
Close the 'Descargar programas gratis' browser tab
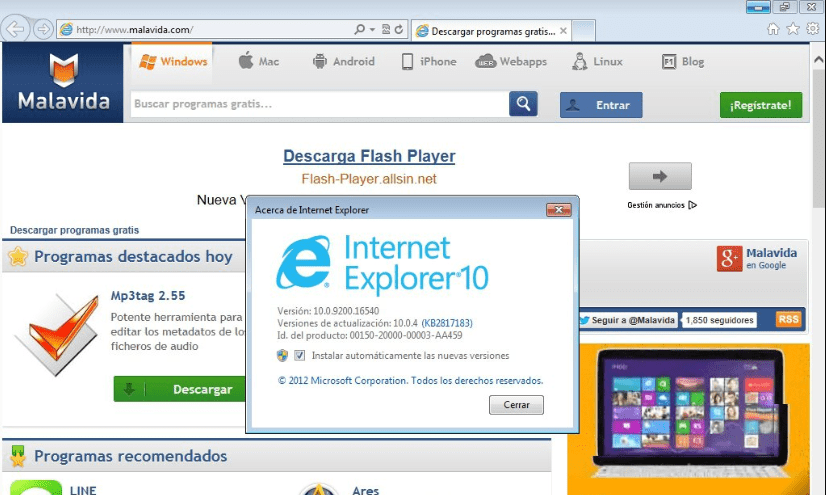[563, 31]
